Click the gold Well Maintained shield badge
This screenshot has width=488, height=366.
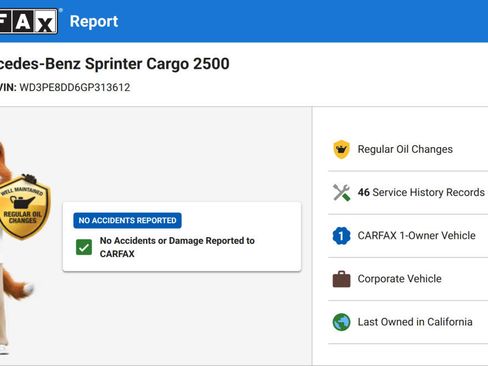click(x=24, y=207)
